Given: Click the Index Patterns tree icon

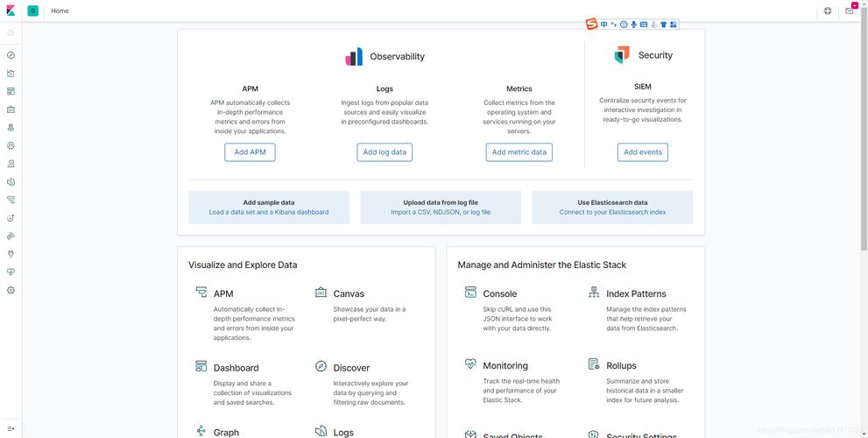Looking at the screenshot, I should coord(594,293).
